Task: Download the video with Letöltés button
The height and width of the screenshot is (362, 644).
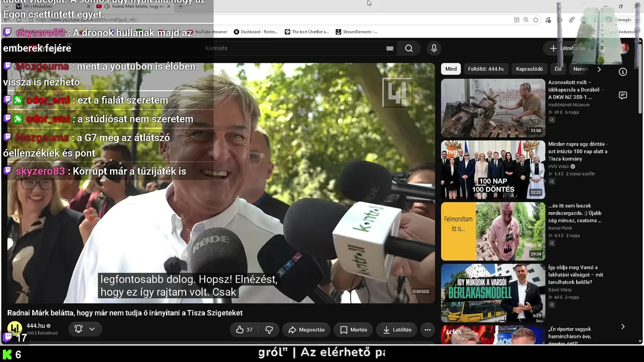Action: [x=397, y=330]
